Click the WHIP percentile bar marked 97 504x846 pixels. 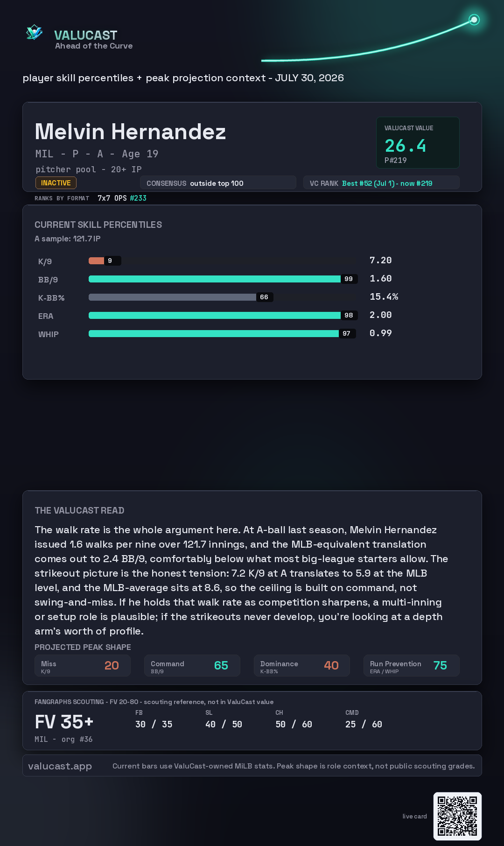point(222,333)
